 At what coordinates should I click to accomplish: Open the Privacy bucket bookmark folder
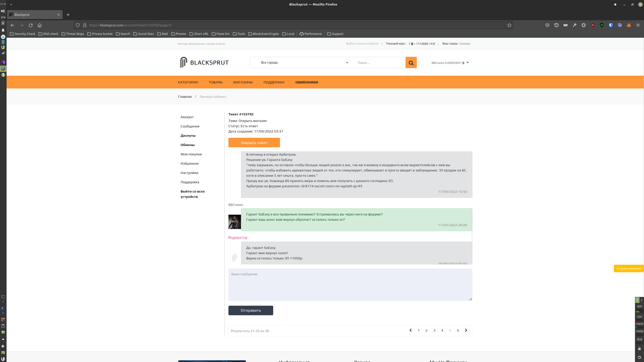click(100, 34)
